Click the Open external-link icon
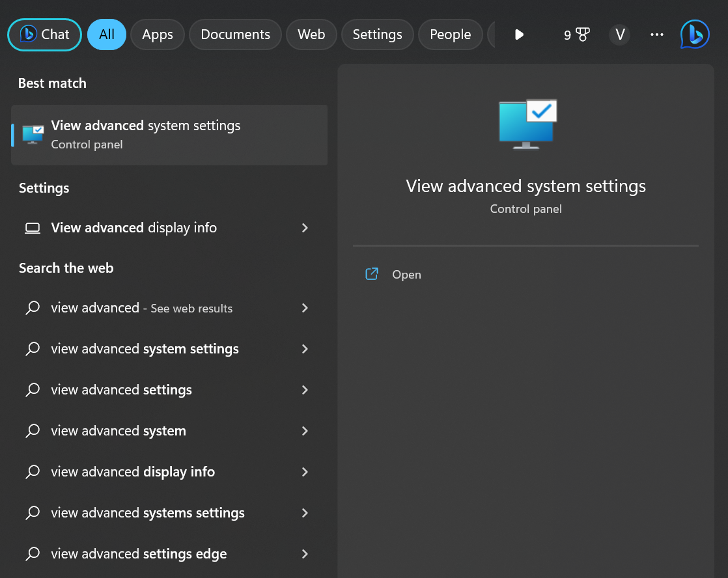The width and height of the screenshot is (728, 578). coord(372,274)
